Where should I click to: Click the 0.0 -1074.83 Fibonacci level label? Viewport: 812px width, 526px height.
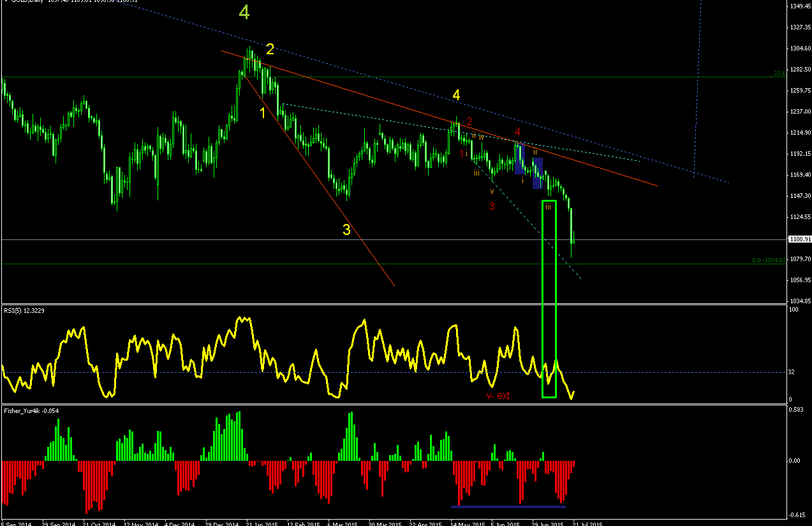click(x=769, y=260)
